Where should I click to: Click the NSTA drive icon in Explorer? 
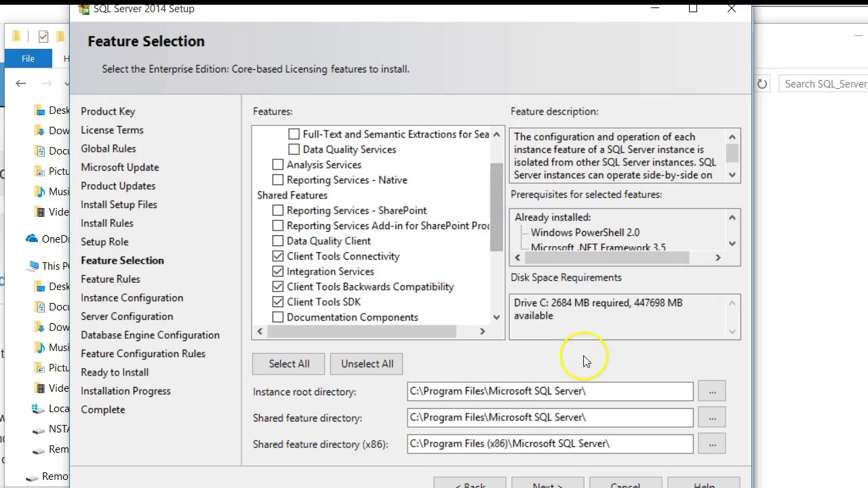(39, 429)
